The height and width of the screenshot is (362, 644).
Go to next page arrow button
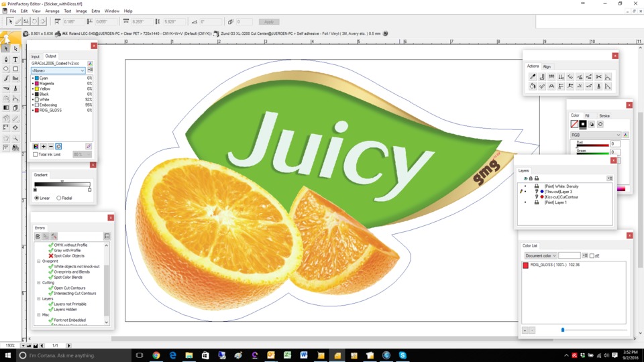pos(68,346)
